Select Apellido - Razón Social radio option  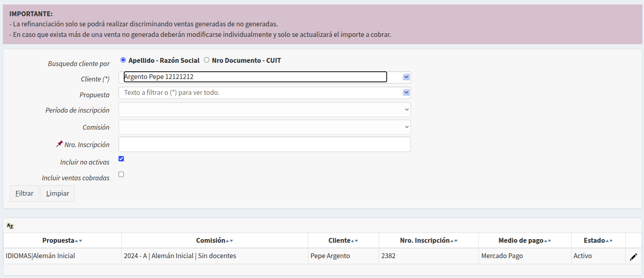tap(123, 60)
